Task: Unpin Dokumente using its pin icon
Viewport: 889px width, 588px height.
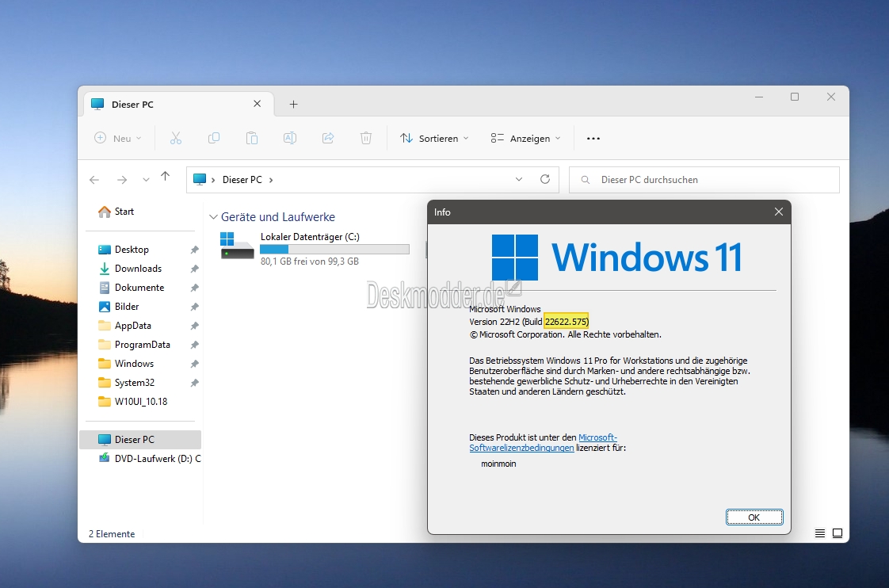Action: tap(194, 288)
